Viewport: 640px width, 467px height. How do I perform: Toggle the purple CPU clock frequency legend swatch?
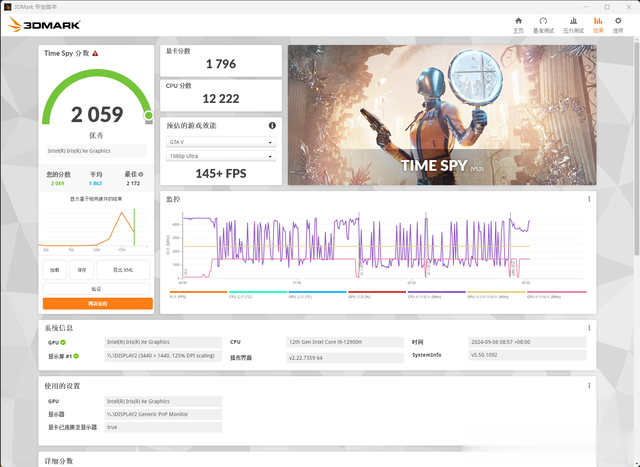click(x=437, y=292)
